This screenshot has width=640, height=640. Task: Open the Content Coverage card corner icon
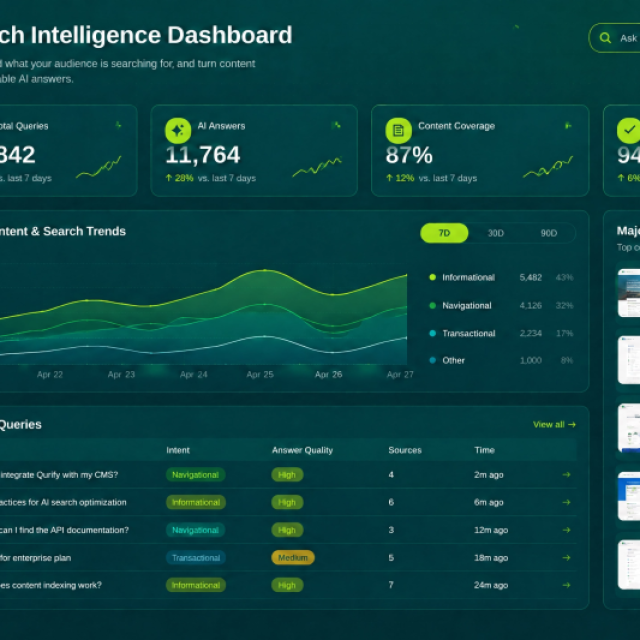(568, 125)
